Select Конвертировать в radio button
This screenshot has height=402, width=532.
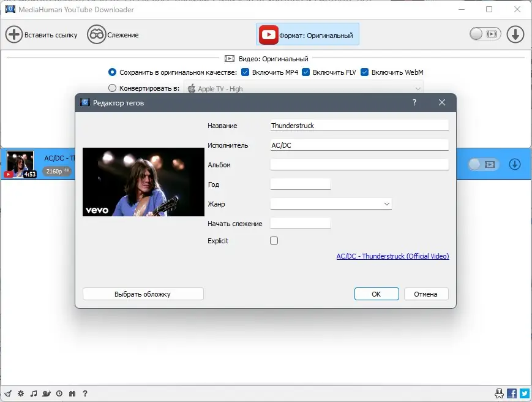112,88
